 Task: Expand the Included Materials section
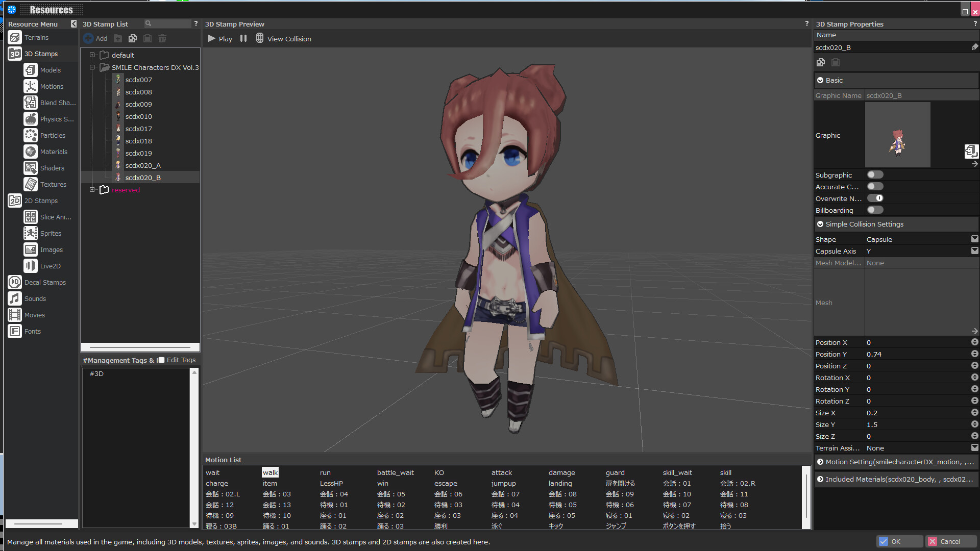(820, 480)
